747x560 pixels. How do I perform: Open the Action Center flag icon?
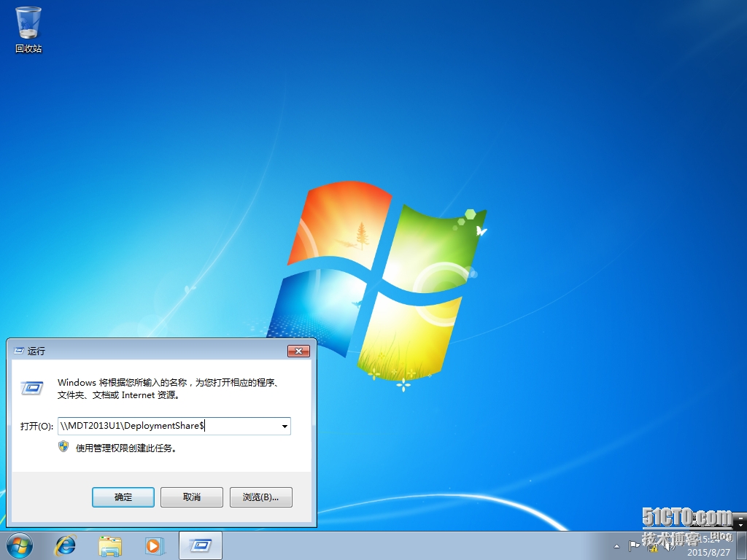tap(634, 545)
